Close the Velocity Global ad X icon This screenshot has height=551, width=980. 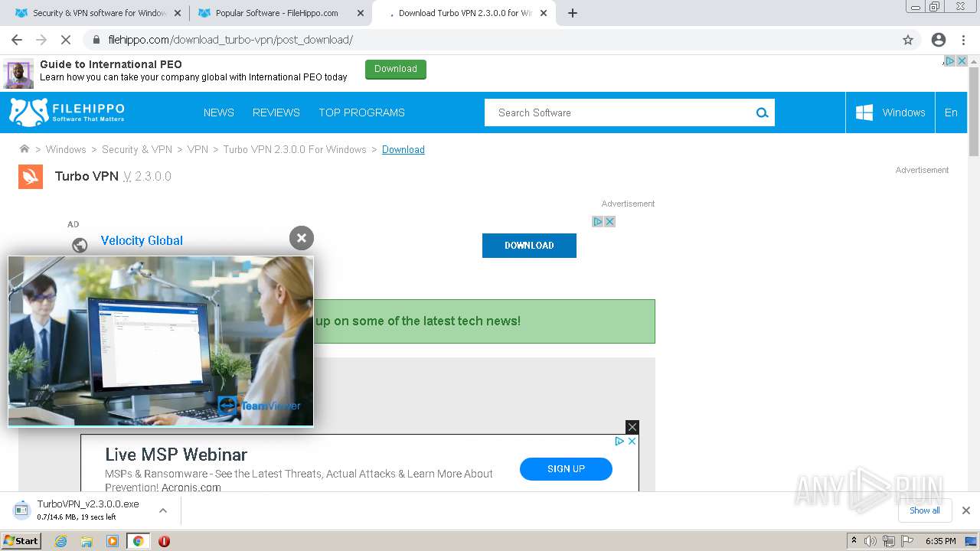(x=610, y=221)
